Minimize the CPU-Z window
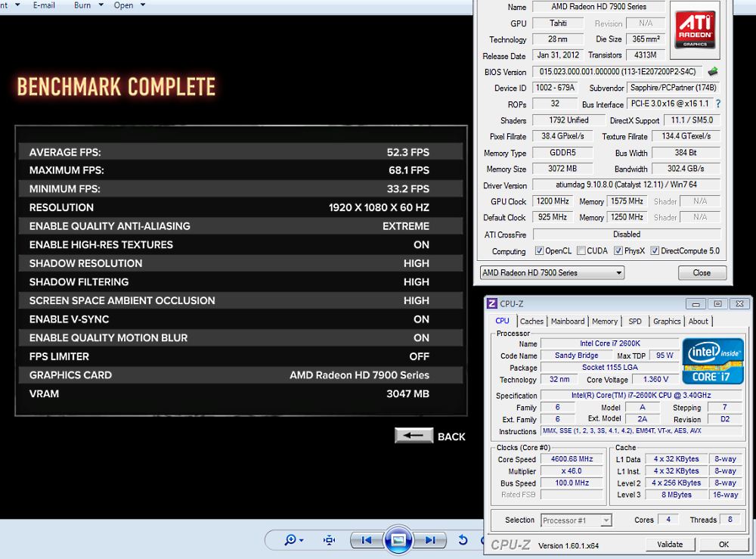Screen dimensions: 756x559 [x=696, y=304]
